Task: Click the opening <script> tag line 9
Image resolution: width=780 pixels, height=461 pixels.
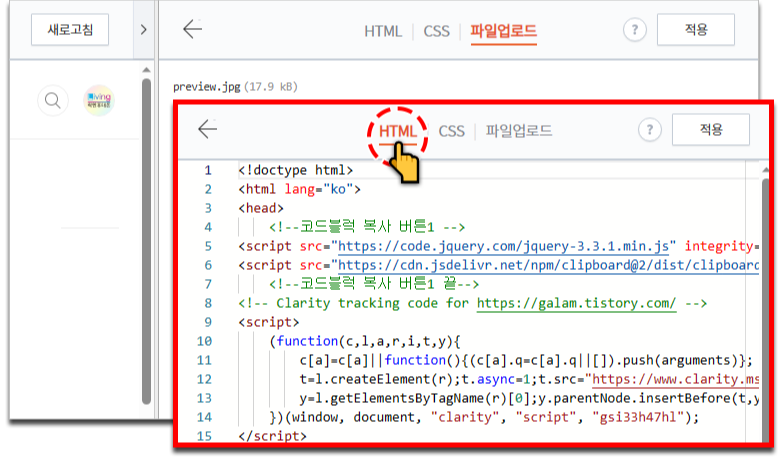Action: coord(269,322)
